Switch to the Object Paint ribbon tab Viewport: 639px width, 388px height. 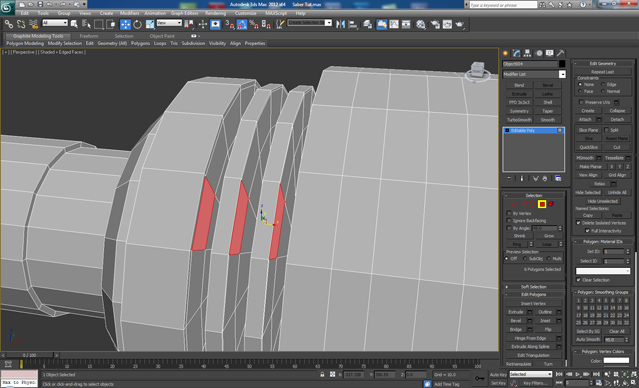162,36
